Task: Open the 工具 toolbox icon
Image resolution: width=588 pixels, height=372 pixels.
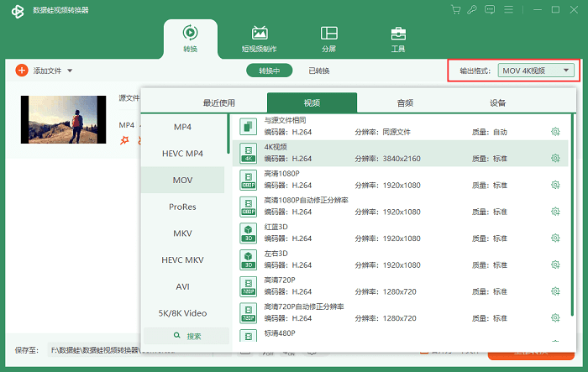Action: point(398,34)
